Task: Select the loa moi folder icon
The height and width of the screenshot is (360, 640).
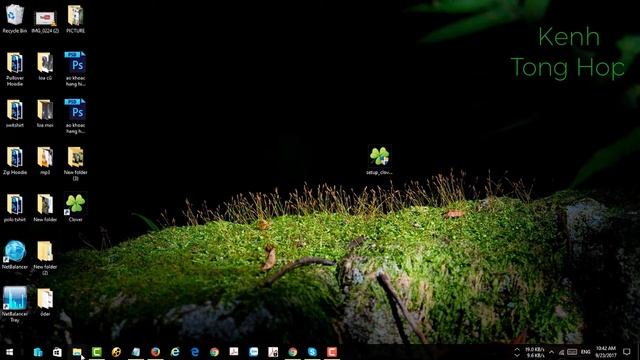Action: (x=45, y=113)
